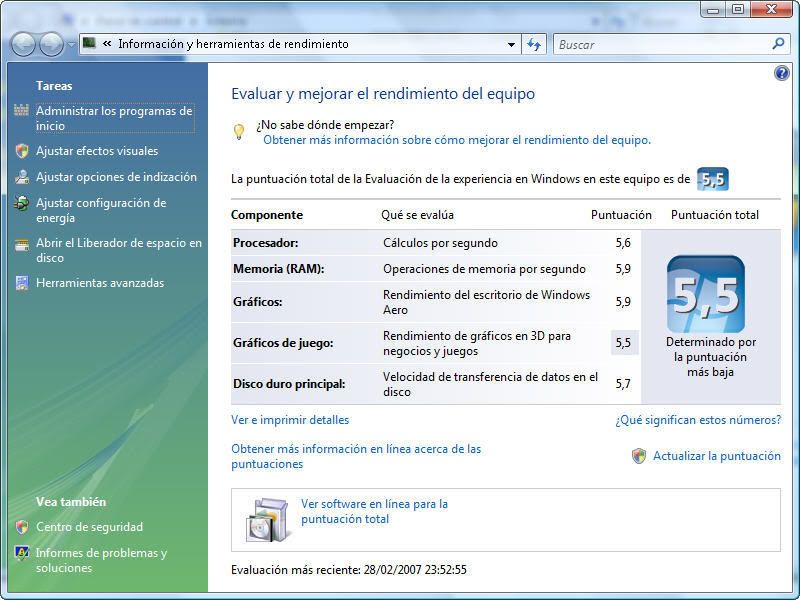Select the Memoria (RAM) row label
This screenshot has height=600, width=800.
coord(279,269)
